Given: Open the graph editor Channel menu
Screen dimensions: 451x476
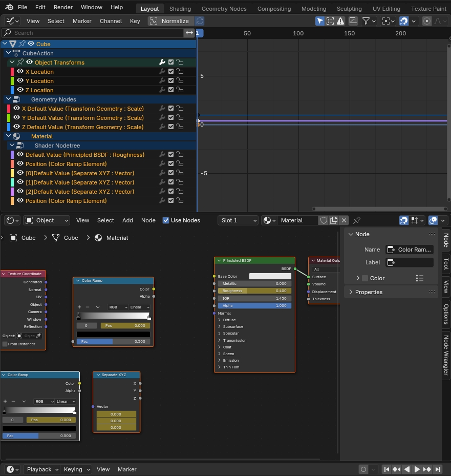Looking at the screenshot, I should (111, 21).
